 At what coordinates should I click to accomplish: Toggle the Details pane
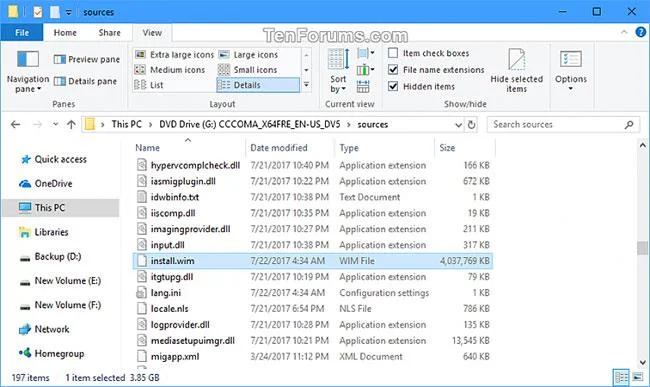85,81
